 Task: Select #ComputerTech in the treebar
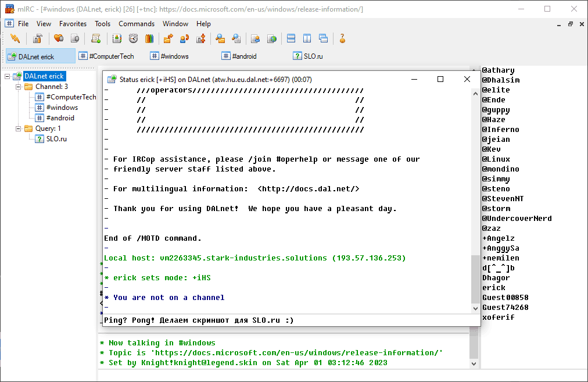tap(71, 97)
